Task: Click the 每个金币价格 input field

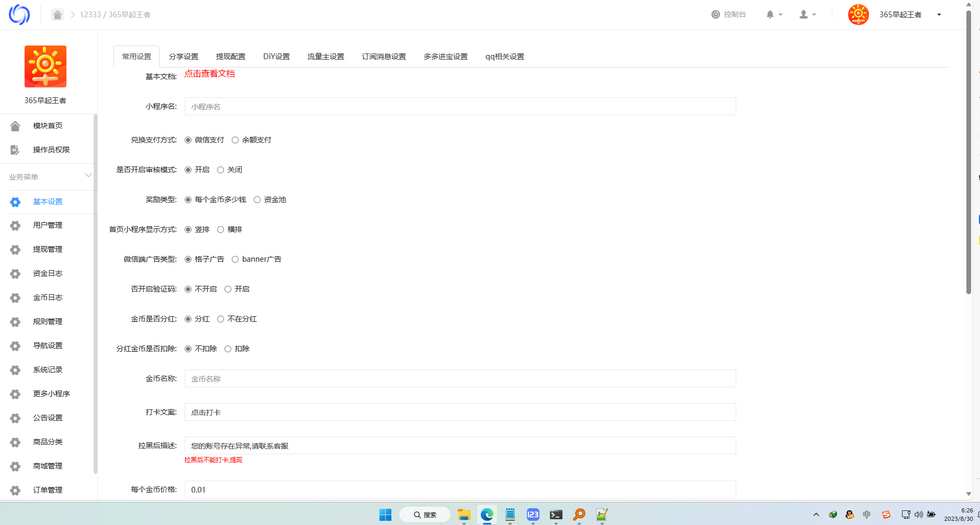Action: 460,489
